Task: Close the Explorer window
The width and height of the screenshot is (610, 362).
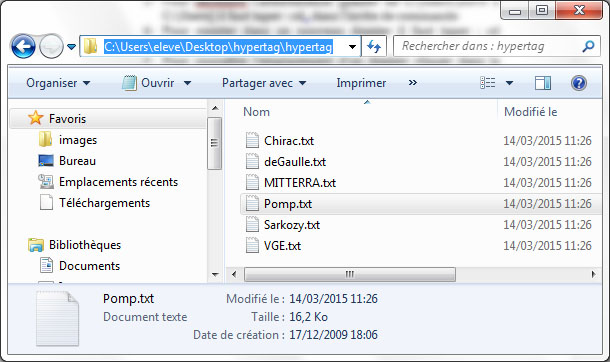Action: pyautogui.click(x=579, y=10)
